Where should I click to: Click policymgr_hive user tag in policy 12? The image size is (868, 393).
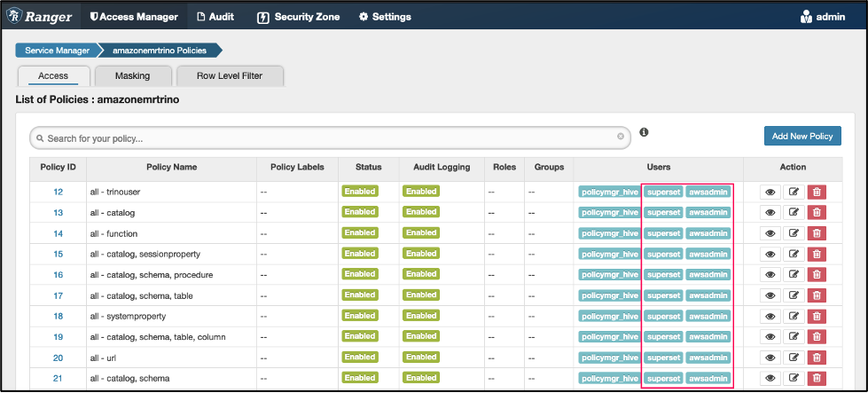609,193
